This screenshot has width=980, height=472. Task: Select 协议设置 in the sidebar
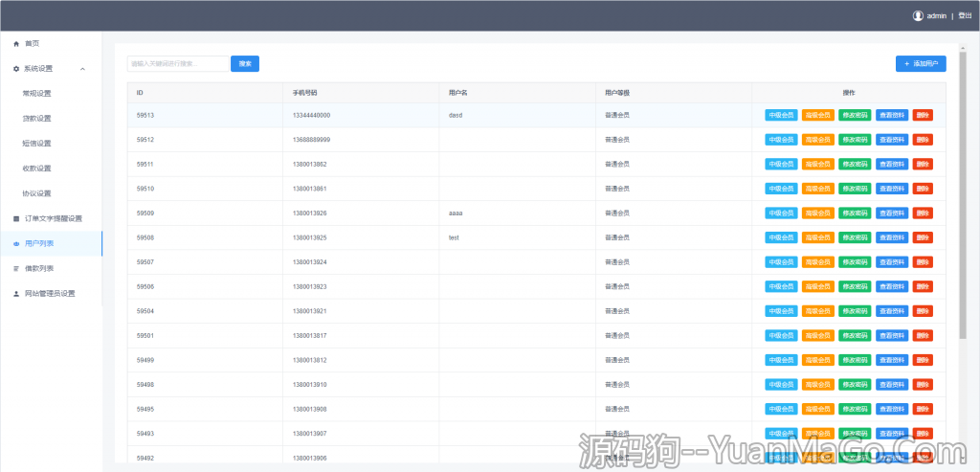click(36, 193)
